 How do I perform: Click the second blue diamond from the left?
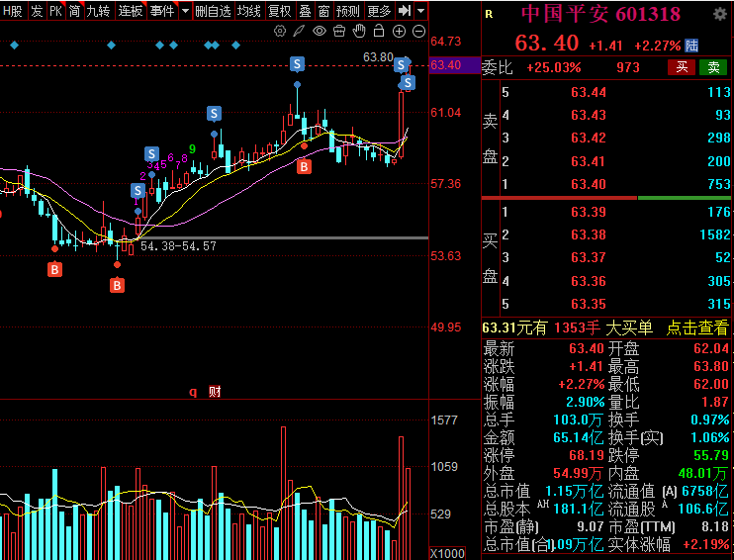click(x=111, y=46)
